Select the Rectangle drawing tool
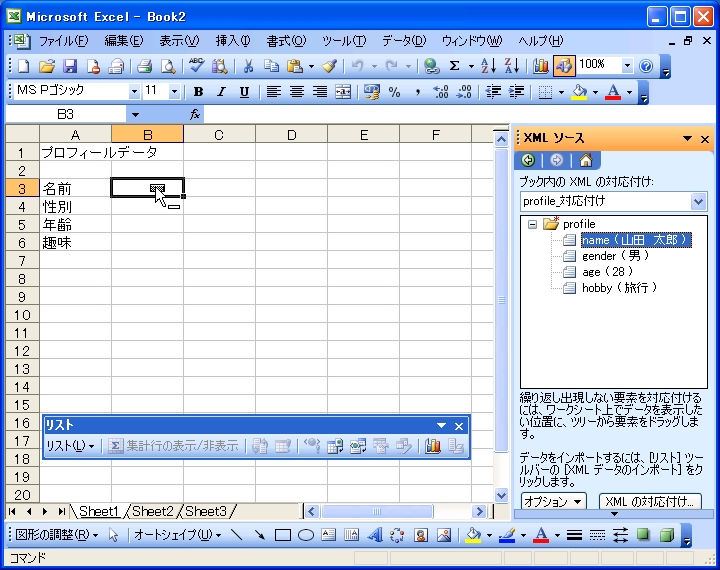The width and height of the screenshot is (720, 570). pyautogui.click(x=282, y=535)
